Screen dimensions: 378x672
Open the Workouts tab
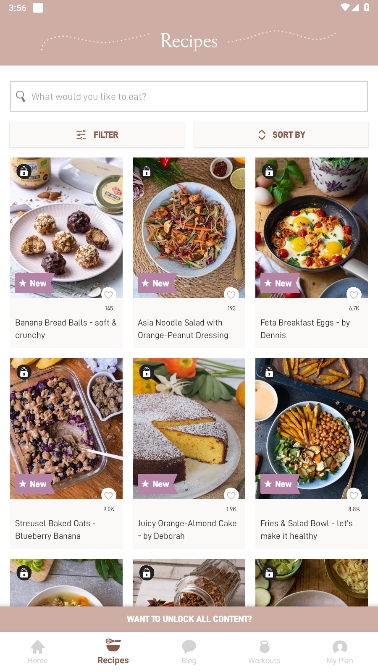[264, 652]
